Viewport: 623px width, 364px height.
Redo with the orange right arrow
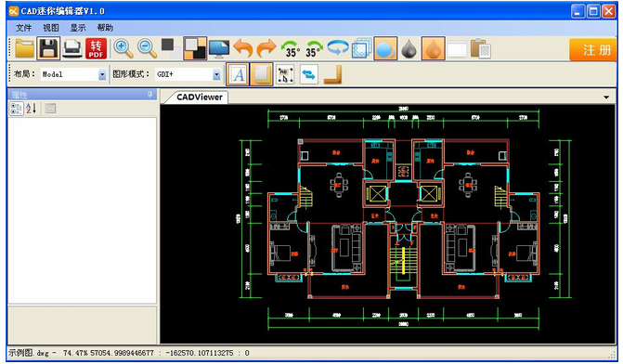pos(266,48)
